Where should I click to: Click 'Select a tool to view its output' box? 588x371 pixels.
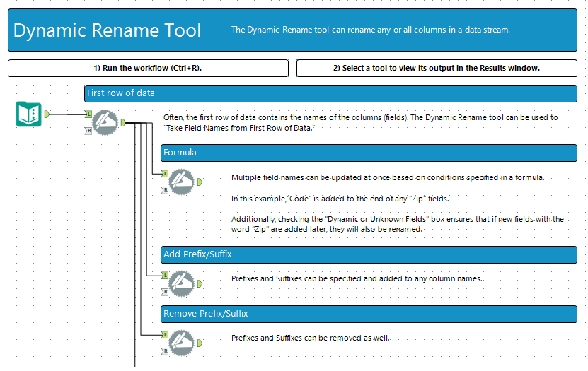437,68
